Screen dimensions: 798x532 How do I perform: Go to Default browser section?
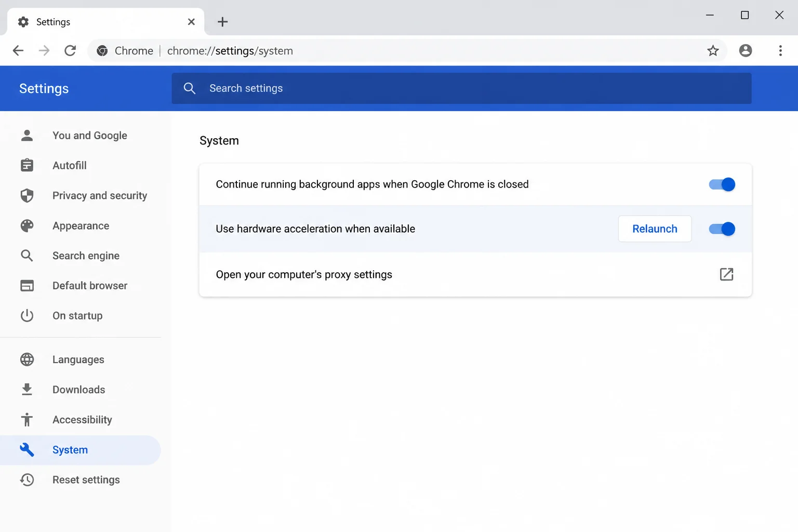81,286
